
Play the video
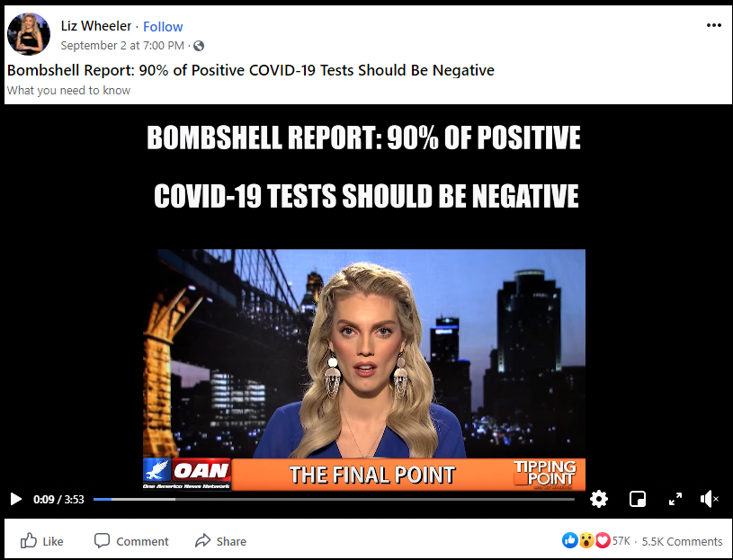coord(16,499)
